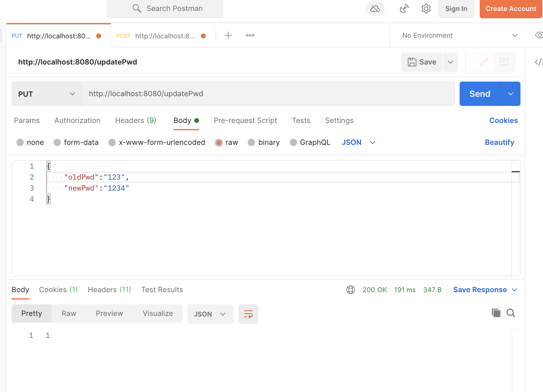Open the Test Results tab

(x=162, y=290)
